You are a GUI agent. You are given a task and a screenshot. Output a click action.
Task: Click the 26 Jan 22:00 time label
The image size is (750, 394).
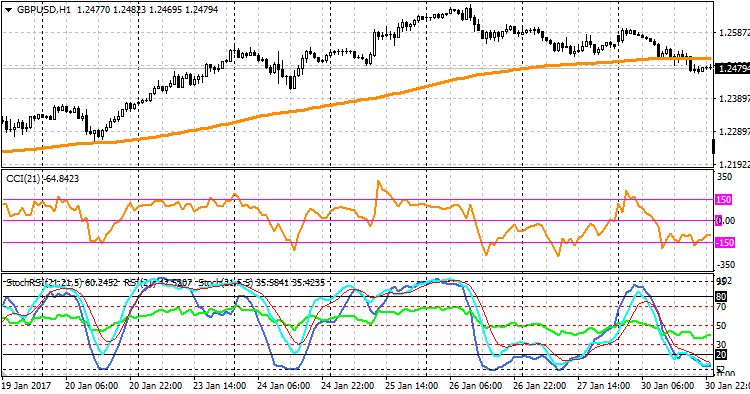click(x=540, y=385)
